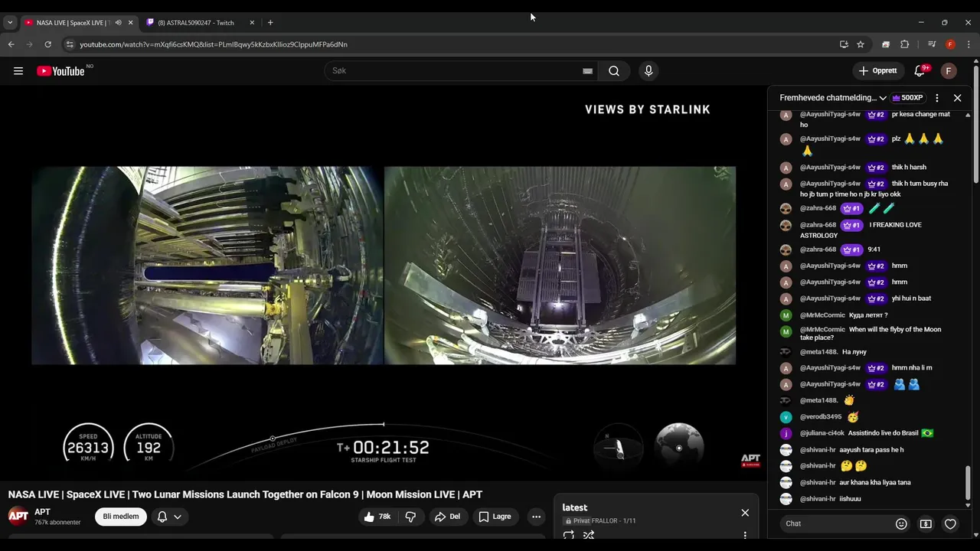Toggle playlist shuffle

(589, 535)
